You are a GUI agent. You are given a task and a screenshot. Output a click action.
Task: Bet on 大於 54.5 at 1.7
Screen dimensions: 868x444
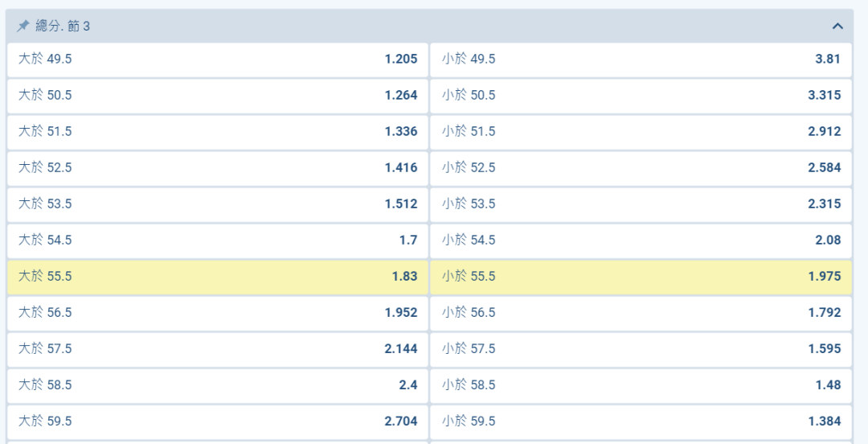217,240
